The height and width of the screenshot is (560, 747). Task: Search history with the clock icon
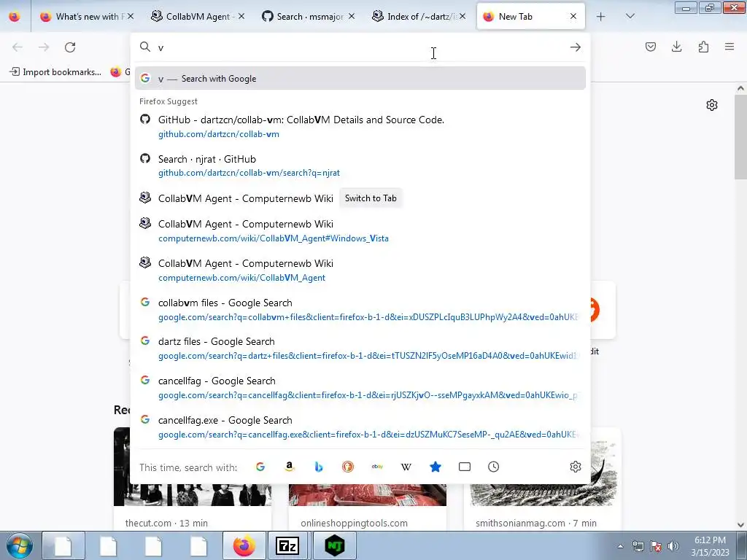point(494,467)
